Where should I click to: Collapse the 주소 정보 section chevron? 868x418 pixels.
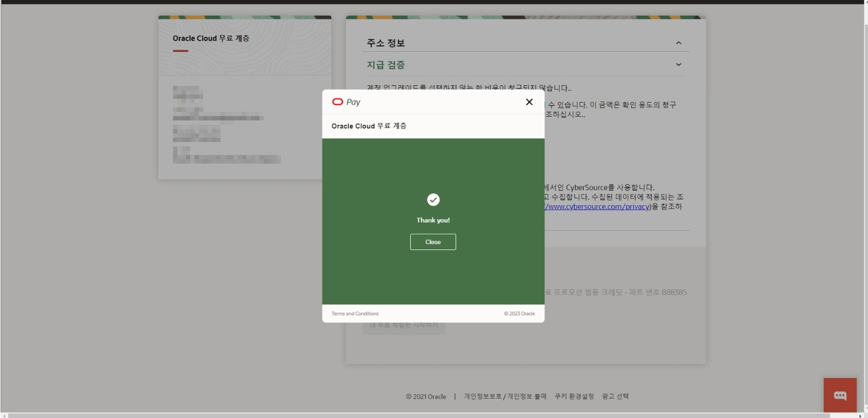pyautogui.click(x=679, y=43)
